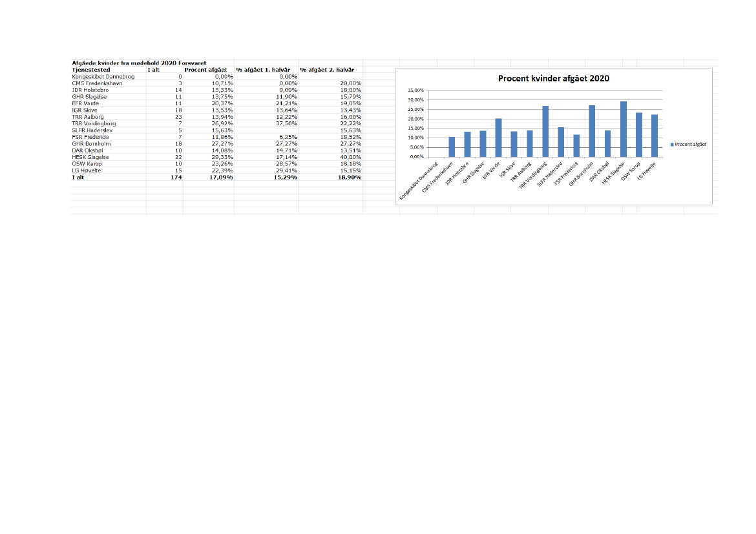This screenshot has height=534, width=756.
Task: Click the 'FSR Fredericia' table cell
Action: (90, 137)
